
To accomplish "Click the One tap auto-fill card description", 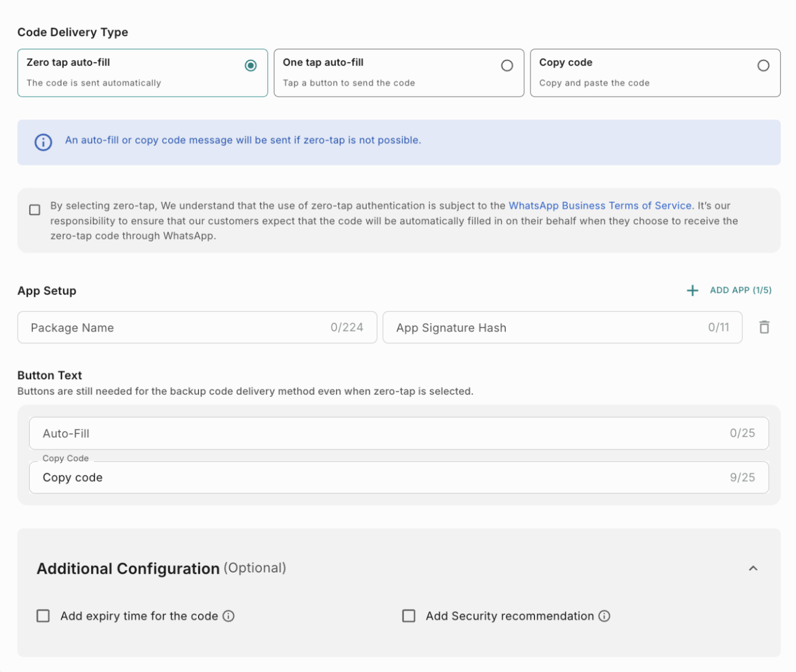I will click(x=349, y=83).
